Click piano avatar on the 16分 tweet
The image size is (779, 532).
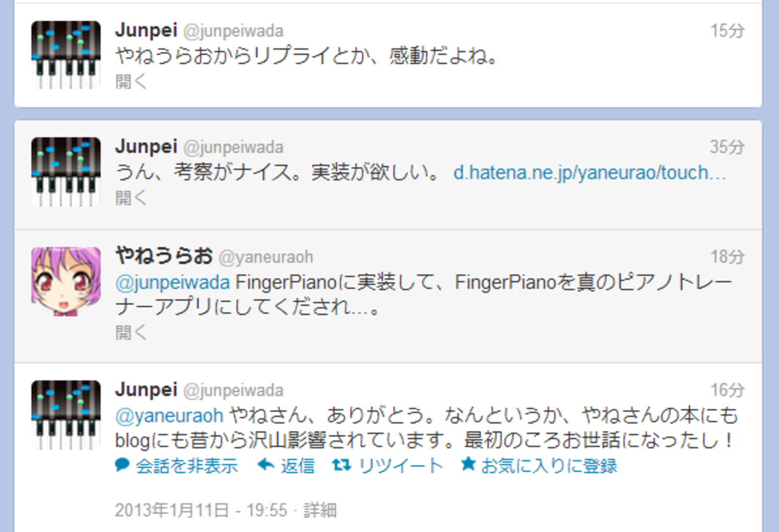pos(66,415)
